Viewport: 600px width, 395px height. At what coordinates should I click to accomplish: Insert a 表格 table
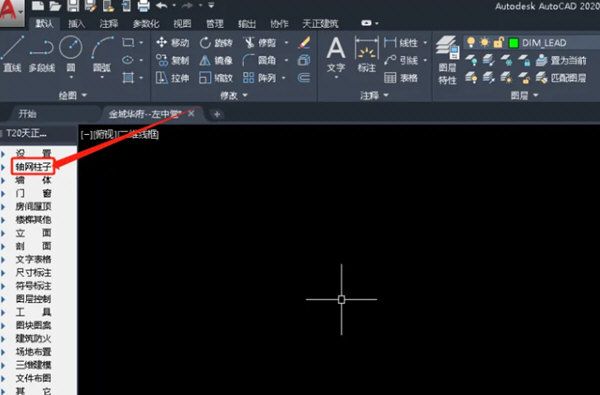401,78
